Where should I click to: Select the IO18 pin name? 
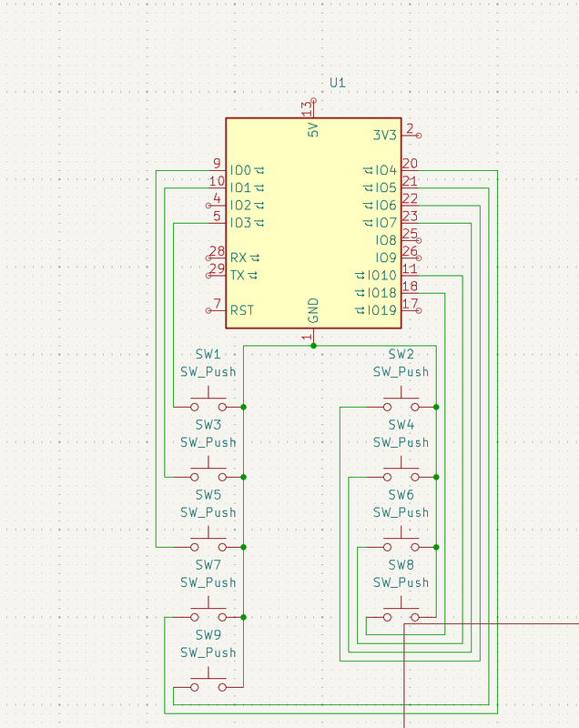pyautogui.click(x=382, y=293)
